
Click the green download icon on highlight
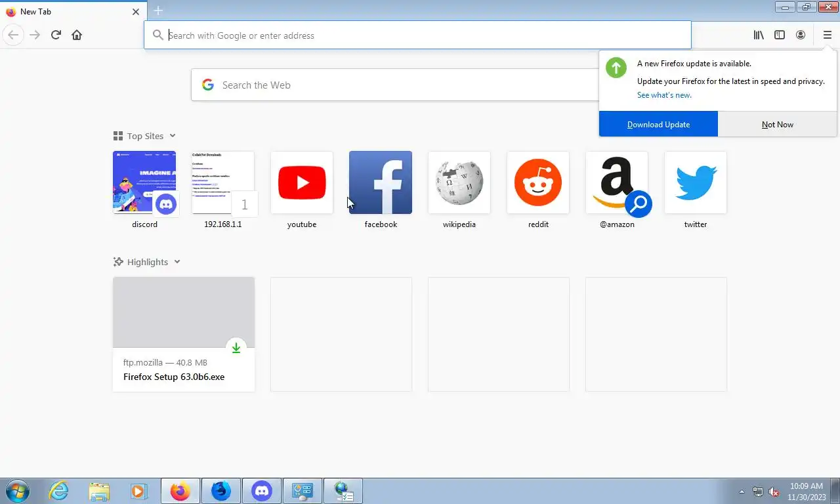tap(236, 348)
